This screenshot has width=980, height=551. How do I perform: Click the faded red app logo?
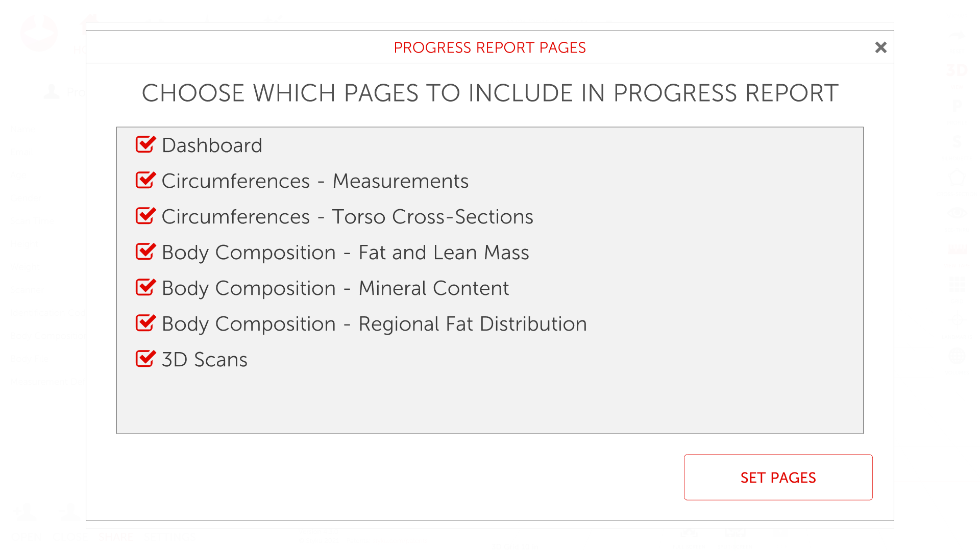point(39,33)
